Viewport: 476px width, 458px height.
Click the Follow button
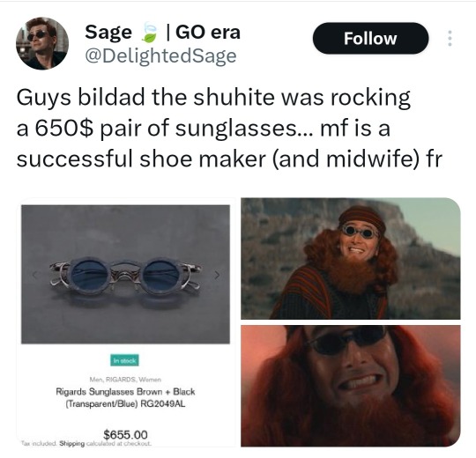(370, 38)
